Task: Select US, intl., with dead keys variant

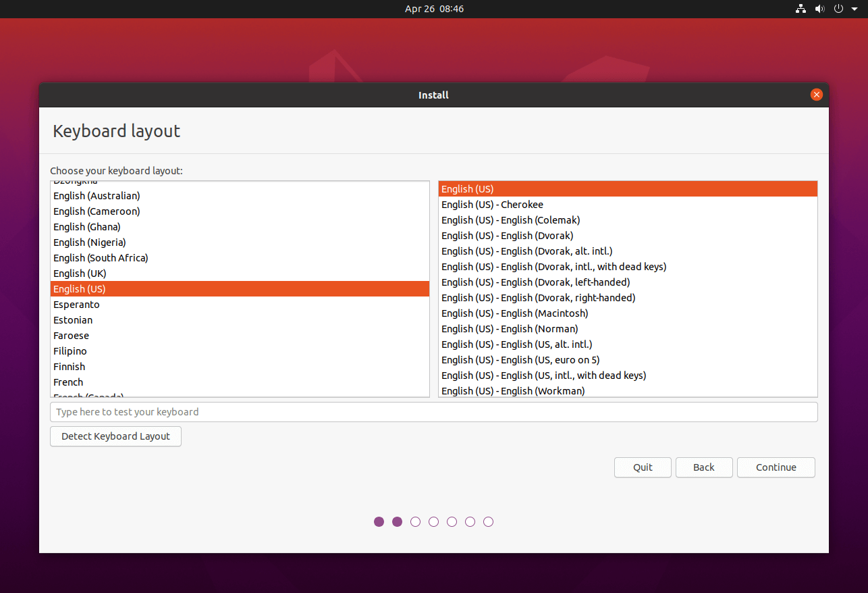Action: point(628,376)
